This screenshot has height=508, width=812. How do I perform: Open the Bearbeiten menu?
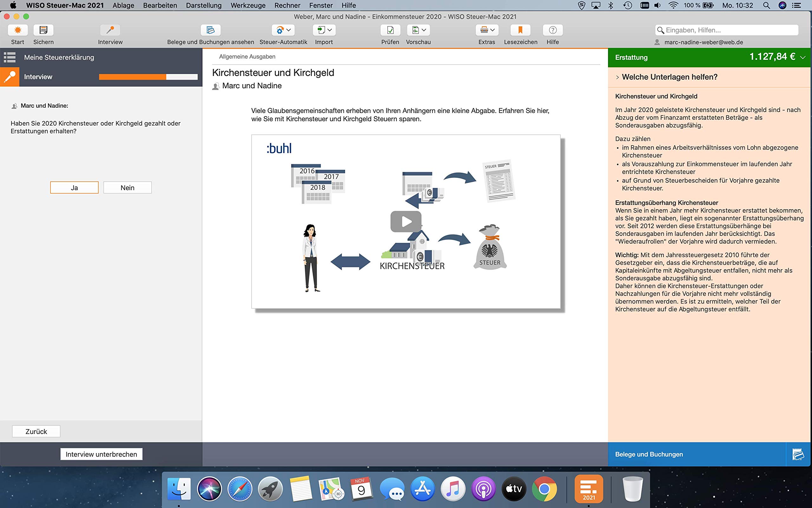[160, 5]
